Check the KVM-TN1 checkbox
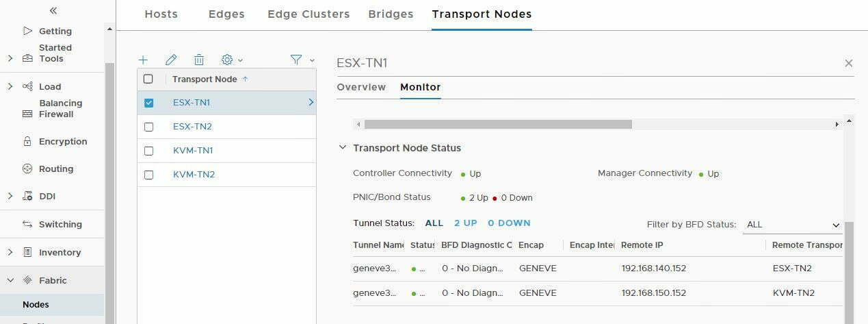The height and width of the screenshot is (324, 868). click(148, 151)
